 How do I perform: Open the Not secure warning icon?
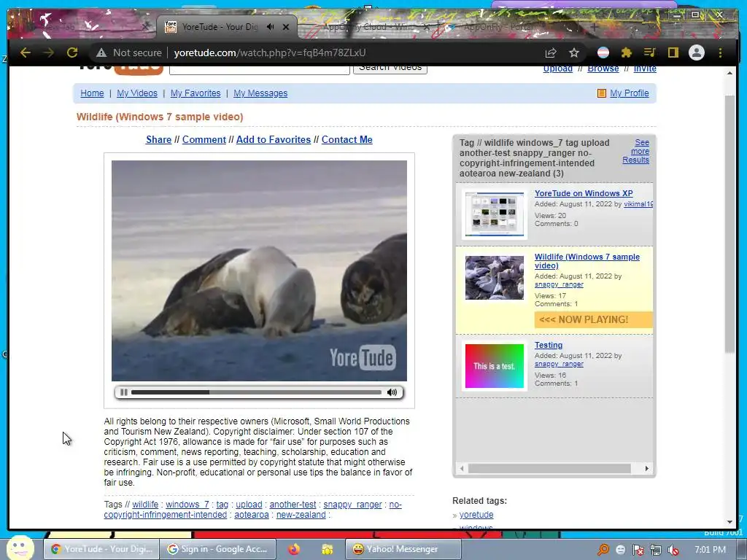101,52
